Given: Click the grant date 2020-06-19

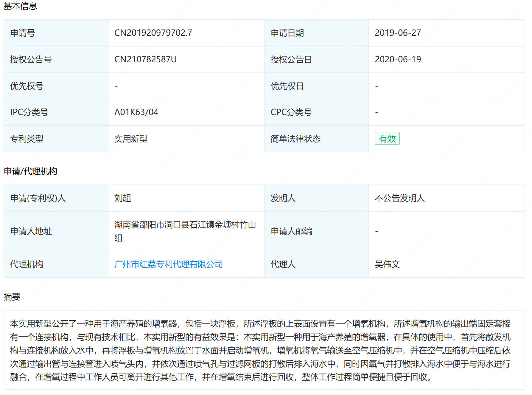Looking at the screenshot, I should point(398,59).
